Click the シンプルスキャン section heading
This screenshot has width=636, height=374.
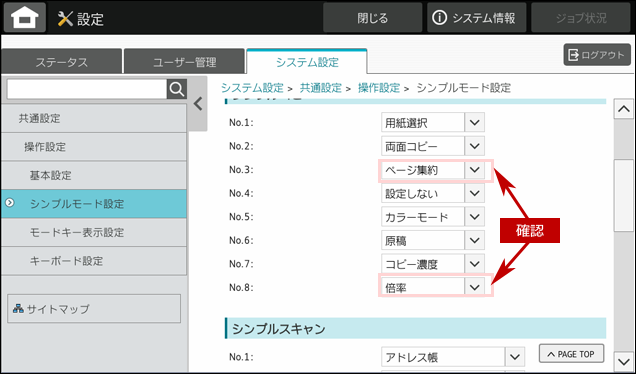415,328
